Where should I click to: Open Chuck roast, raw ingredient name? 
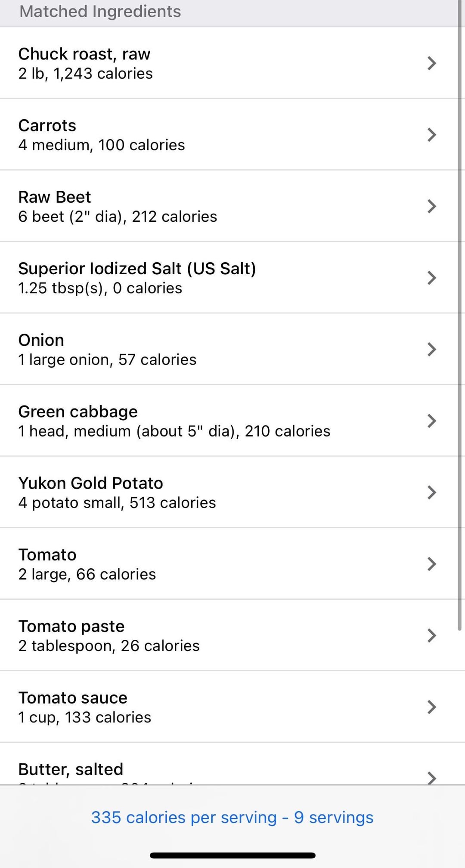click(x=84, y=54)
